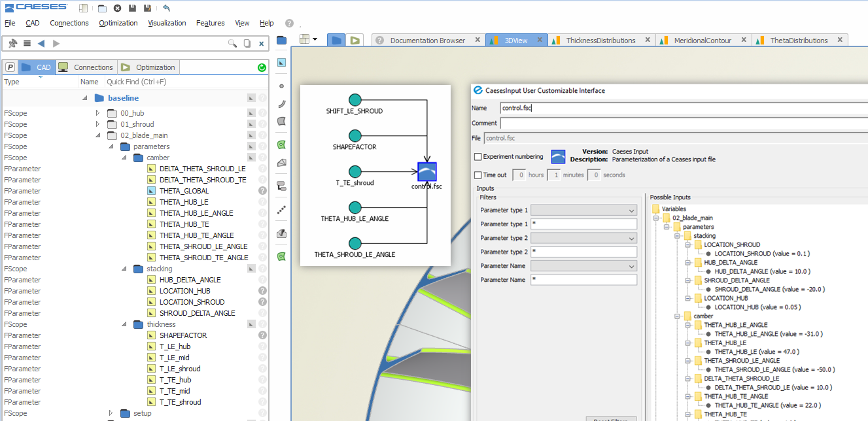Click the P parameter filter icon
Screen dimensions: 868x421
(10, 67)
